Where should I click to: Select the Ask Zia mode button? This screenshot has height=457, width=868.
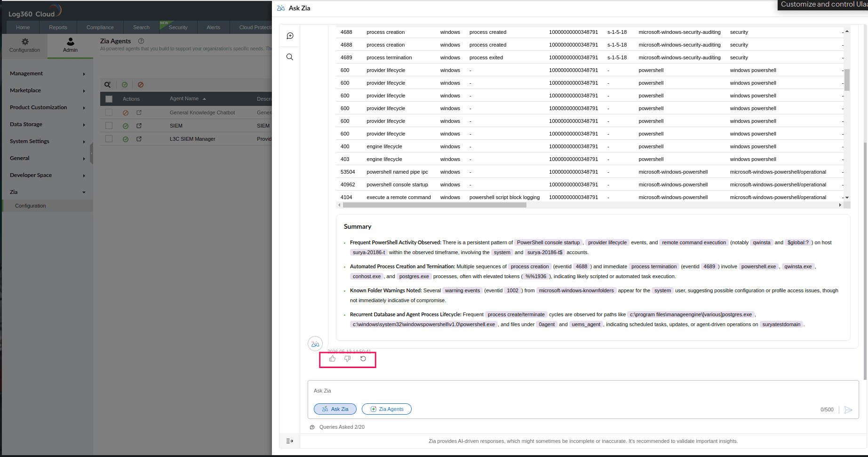335,409
